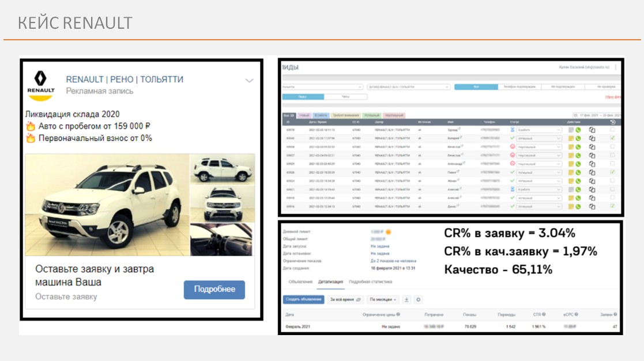Viewport: 644px width, 361px height.
Task: Switch to the Чаты tab
Action: coord(345,96)
